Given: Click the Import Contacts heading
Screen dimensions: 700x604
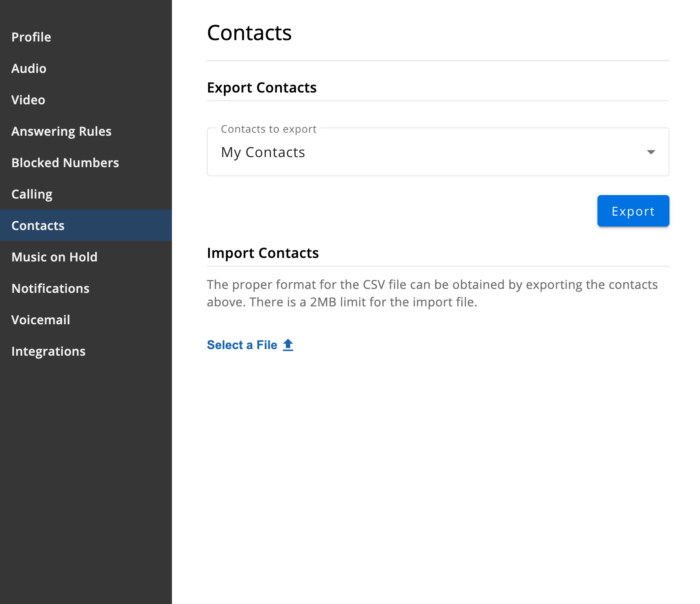Looking at the screenshot, I should tap(263, 253).
